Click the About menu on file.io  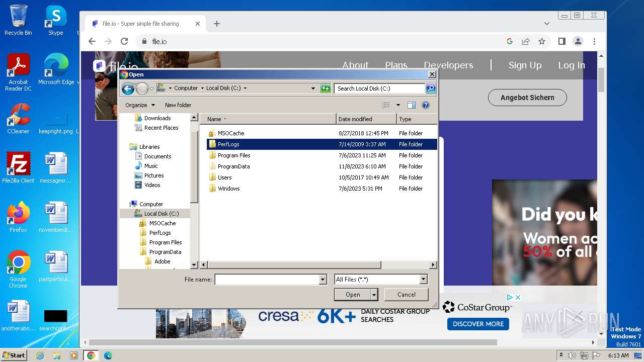click(x=355, y=65)
